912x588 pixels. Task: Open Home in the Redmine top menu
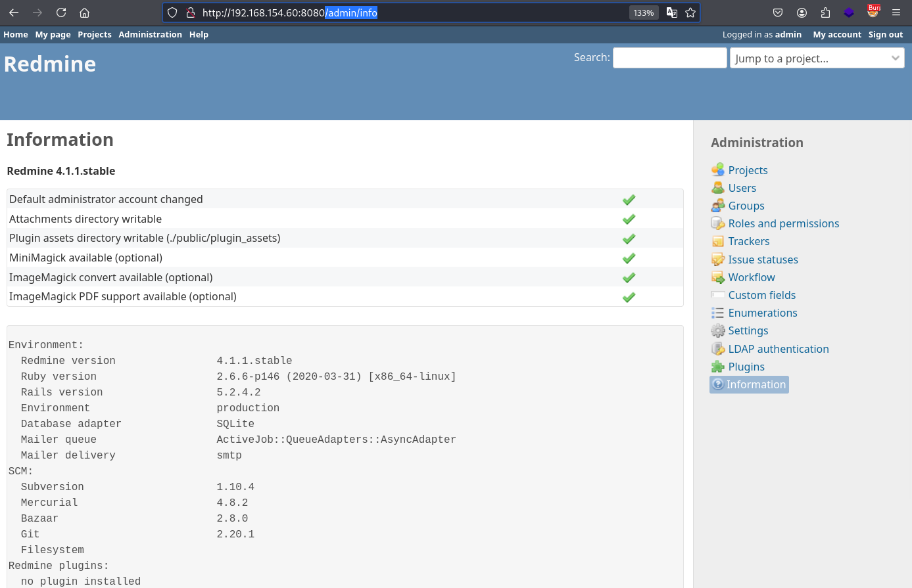[x=16, y=34]
